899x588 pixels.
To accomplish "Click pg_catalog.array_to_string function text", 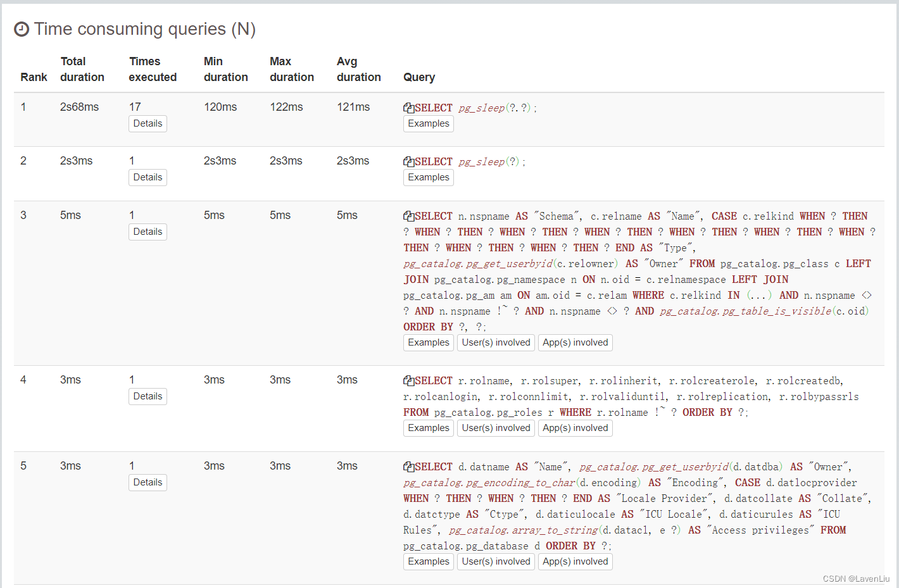I will tap(524, 530).
